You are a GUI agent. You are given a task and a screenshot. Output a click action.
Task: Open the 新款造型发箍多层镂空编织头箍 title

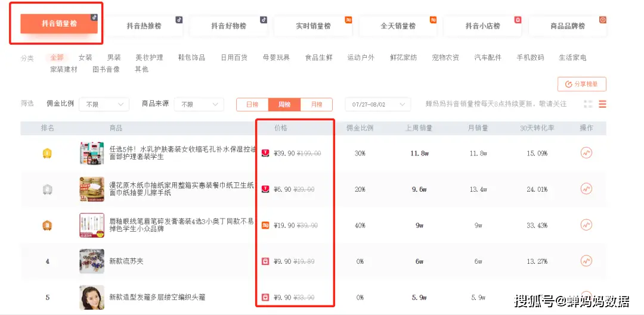pos(157,297)
